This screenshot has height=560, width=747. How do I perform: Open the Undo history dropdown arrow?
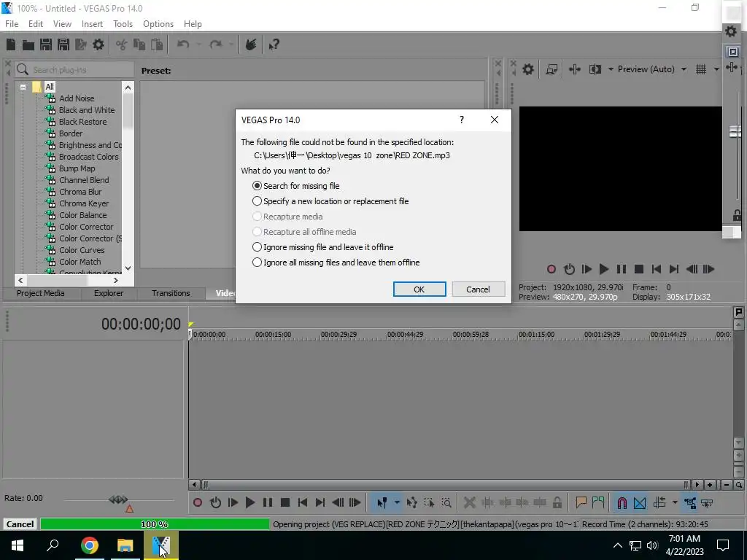pyautogui.click(x=198, y=44)
